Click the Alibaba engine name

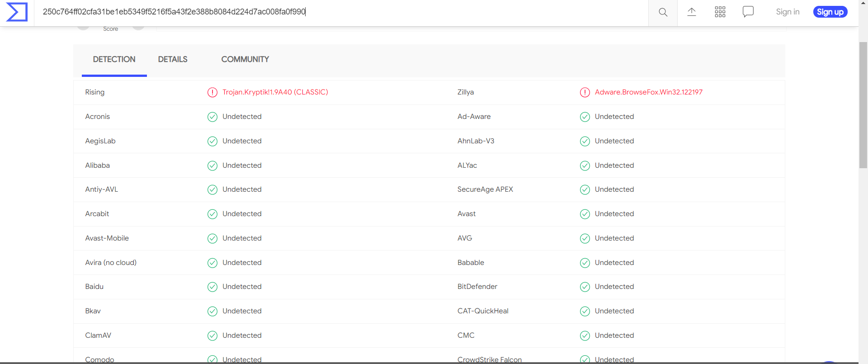[98, 165]
